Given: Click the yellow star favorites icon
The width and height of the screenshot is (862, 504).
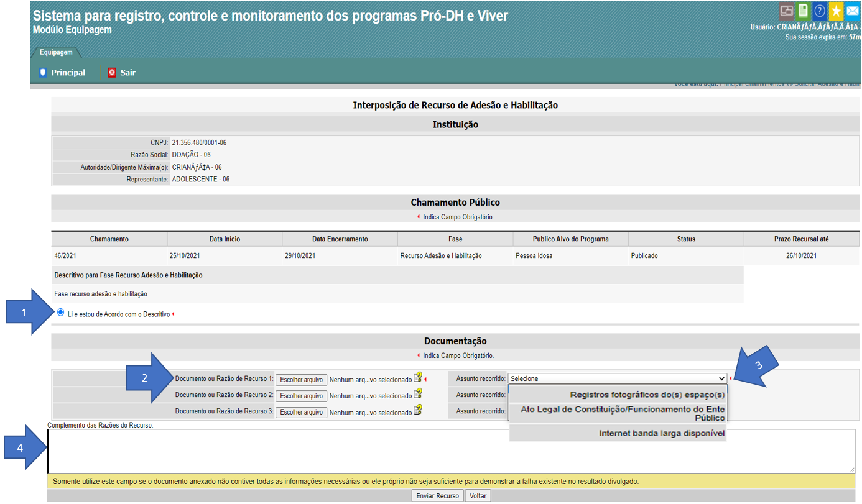Looking at the screenshot, I should pyautogui.click(x=837, y=11).
